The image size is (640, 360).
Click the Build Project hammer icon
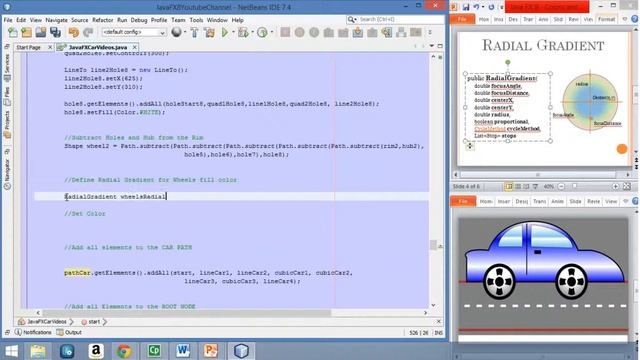point(194,32)
